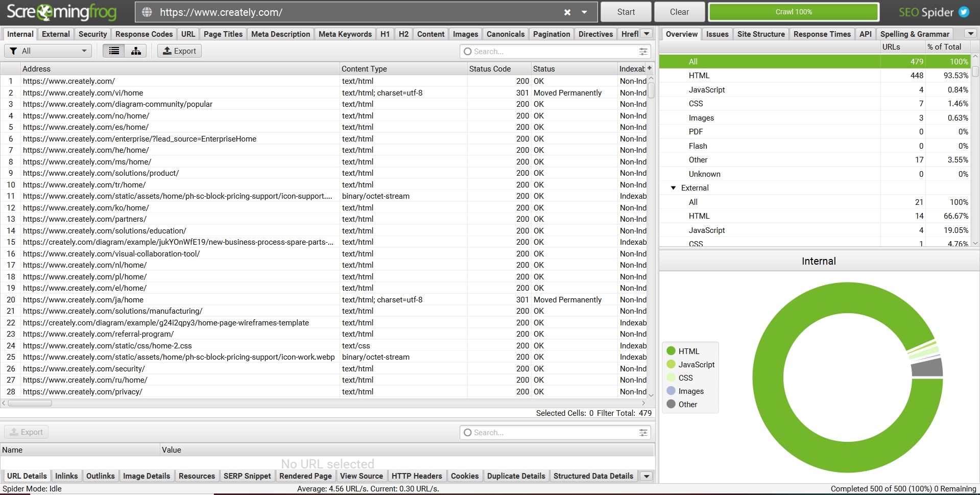980x495 pixels.
Task: Click the filter funnel icon
Action: (13, 51)
